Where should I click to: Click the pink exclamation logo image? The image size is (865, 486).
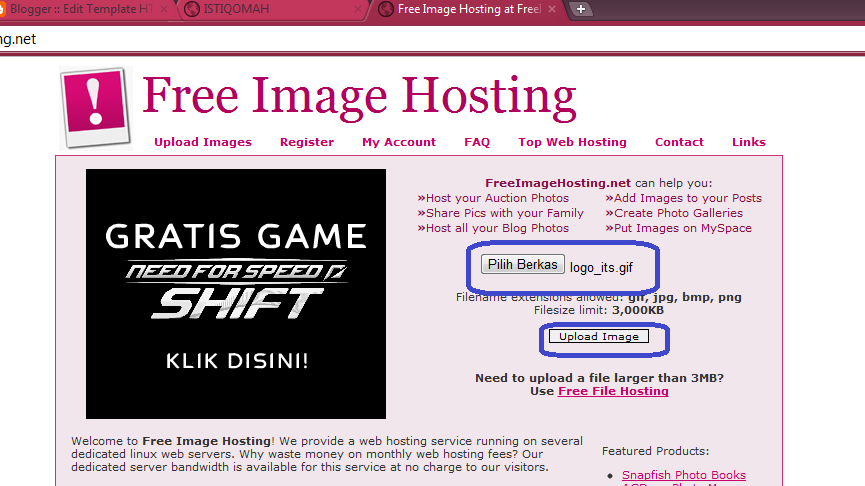pos(96,108)
